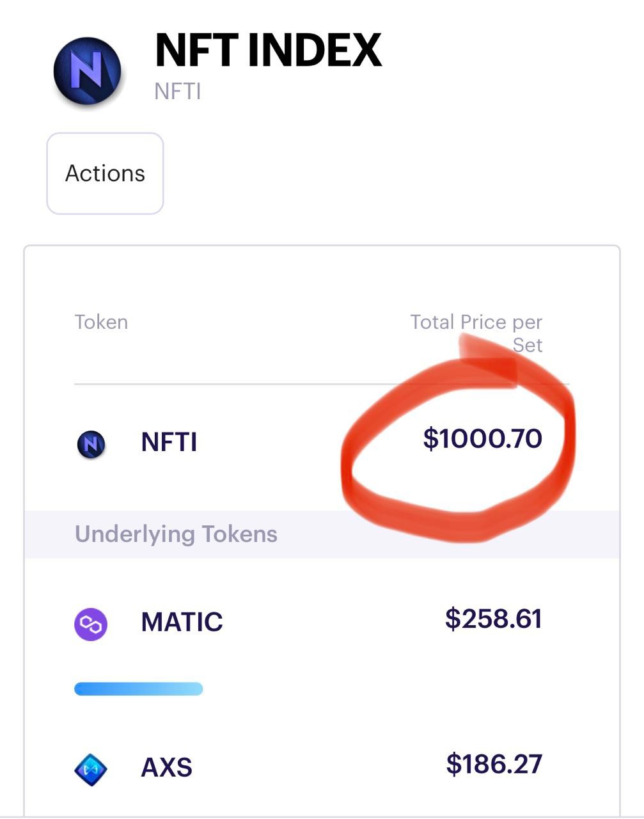
Task: Click the NFTI ticker subtitle under title
Action: pos(178,91)
